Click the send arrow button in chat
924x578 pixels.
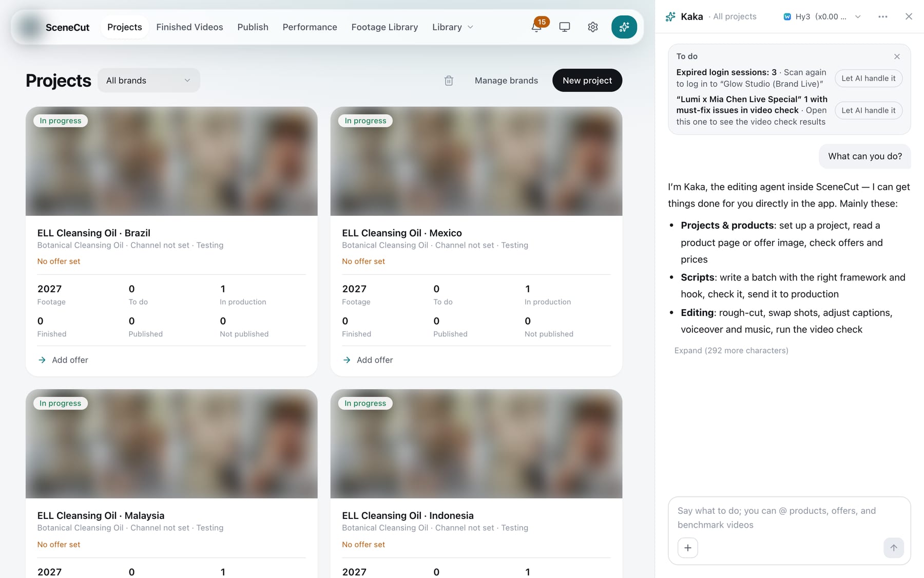(x=894, y=548)
